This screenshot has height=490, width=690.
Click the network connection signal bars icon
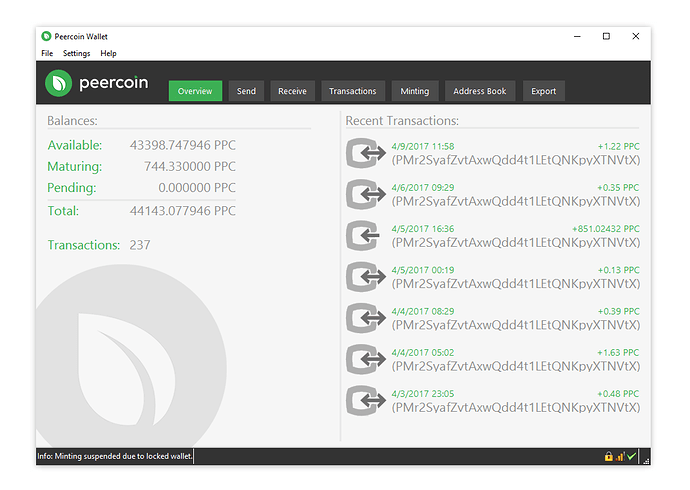pos(620,457)
